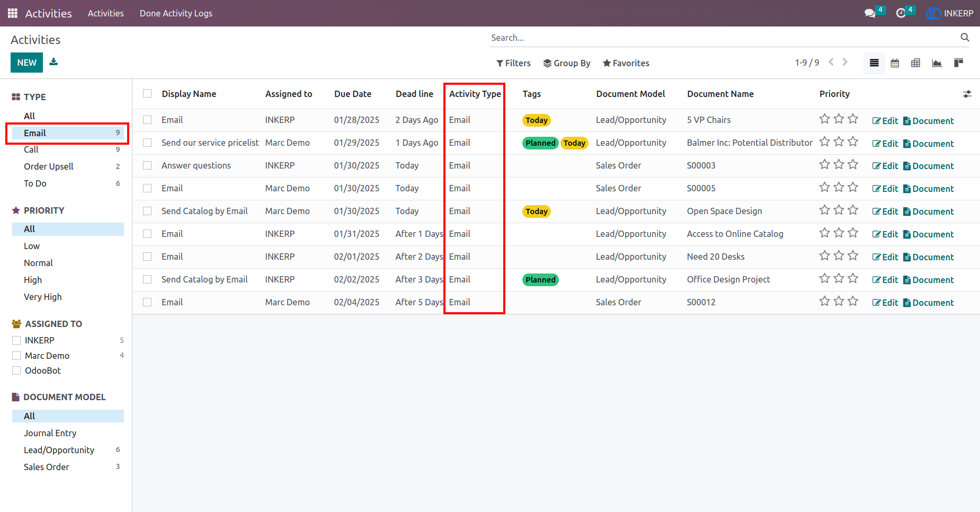Check the Send our service pricelist row
980x512 pixels.
(x=147, y=143)
